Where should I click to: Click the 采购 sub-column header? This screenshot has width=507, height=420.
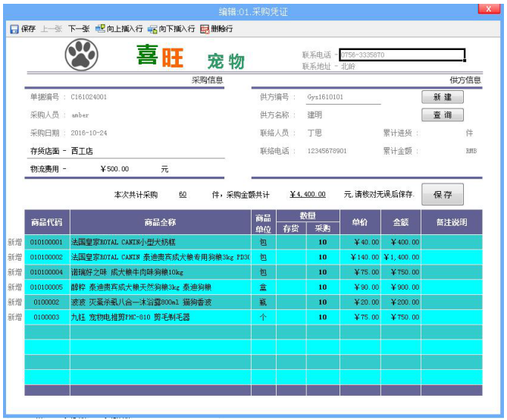point(323,228)
